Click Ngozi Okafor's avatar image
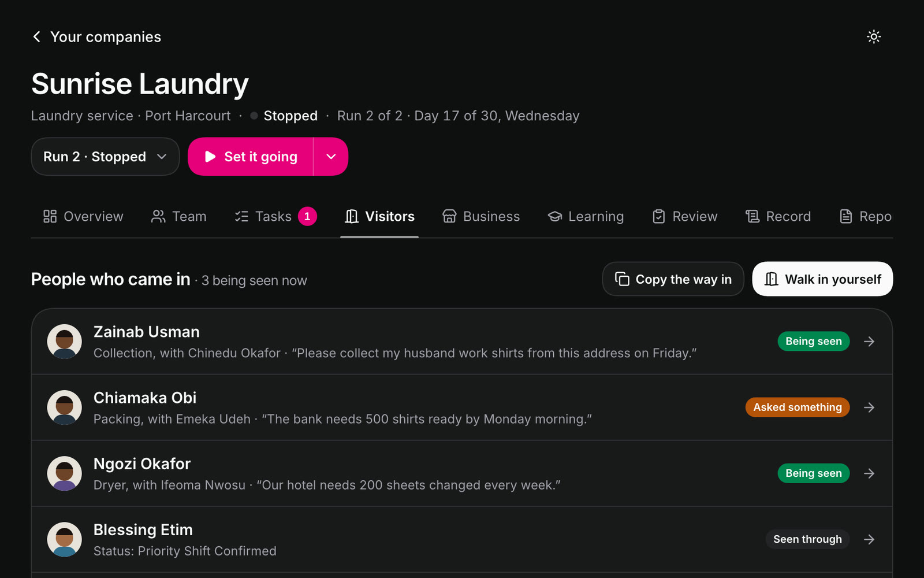The image size is (924, 578). point(64,473)
